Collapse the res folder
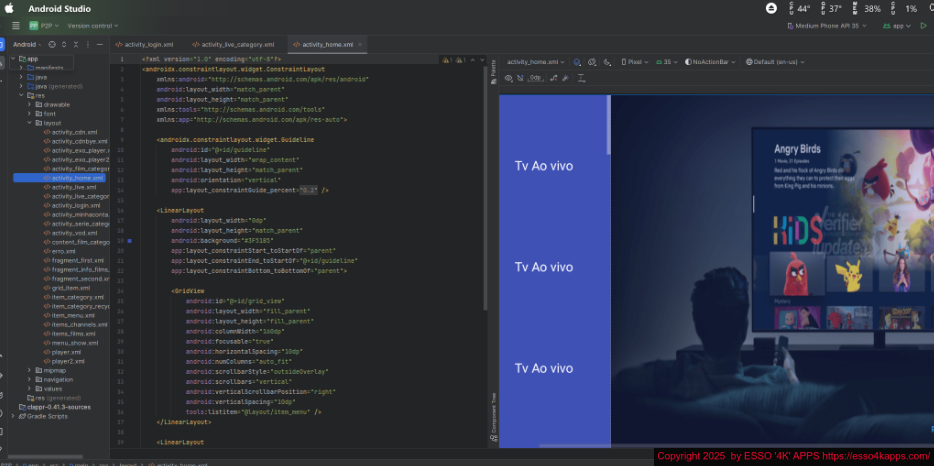934x466 pixels. pos(21,95)
